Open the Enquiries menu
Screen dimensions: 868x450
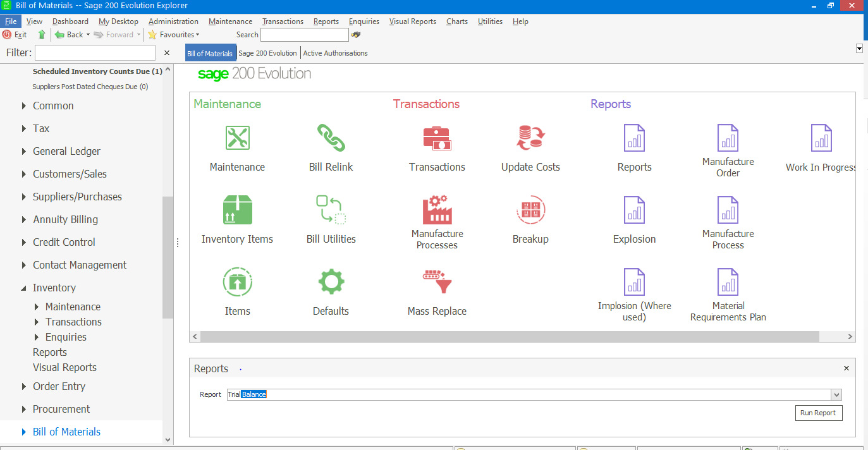pyautogui.click(x=364, y=21)
